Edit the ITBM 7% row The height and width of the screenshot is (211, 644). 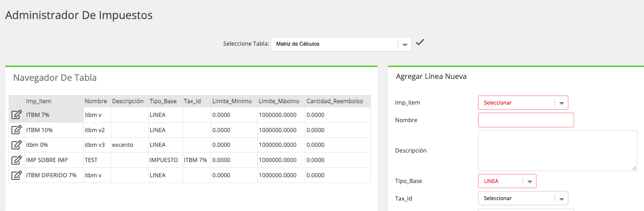click(17, 115)
